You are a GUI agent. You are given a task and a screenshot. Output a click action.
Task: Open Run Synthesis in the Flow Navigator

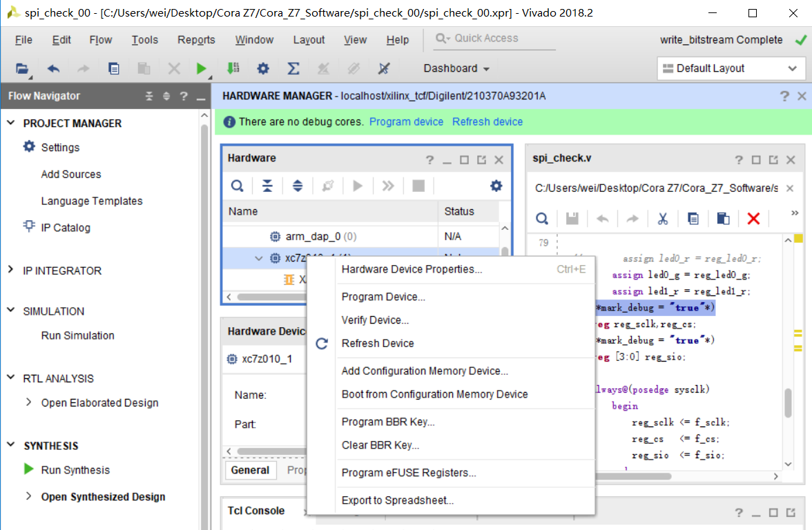(x=77, y=470)
